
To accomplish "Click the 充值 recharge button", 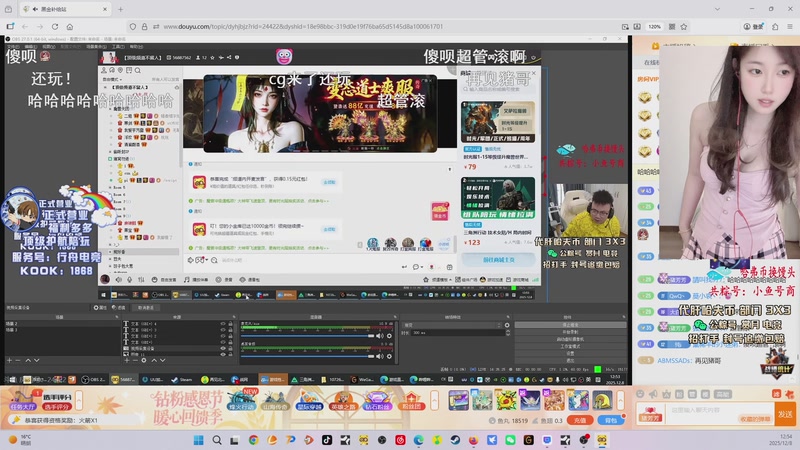I will tap(580, 420).
